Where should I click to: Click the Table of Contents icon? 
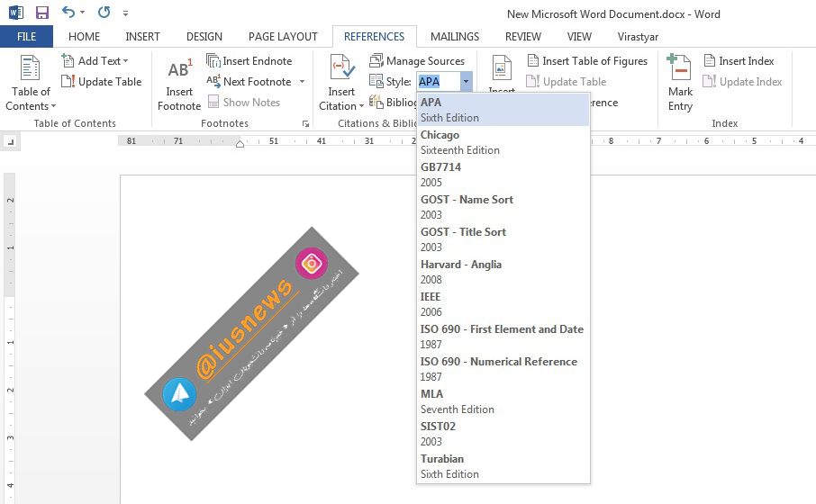(x=31, y=70)
